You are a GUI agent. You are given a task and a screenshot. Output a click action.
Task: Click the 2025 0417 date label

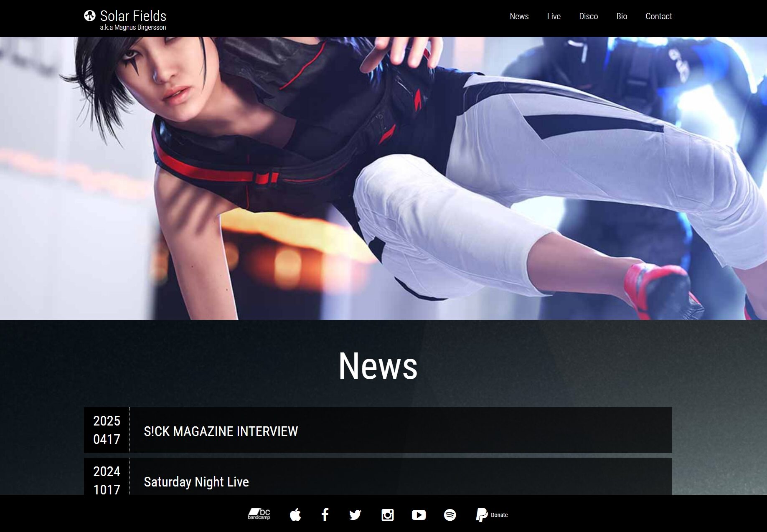(x=107, y=430)
